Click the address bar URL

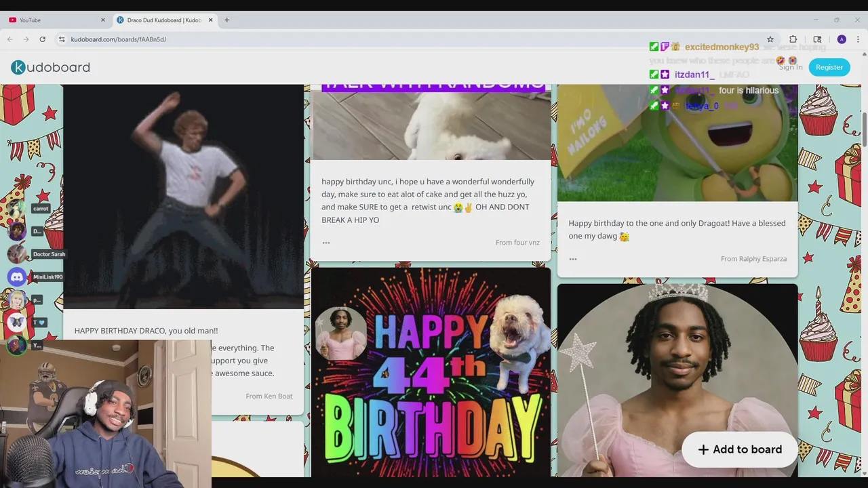click(x=119, y=39)
